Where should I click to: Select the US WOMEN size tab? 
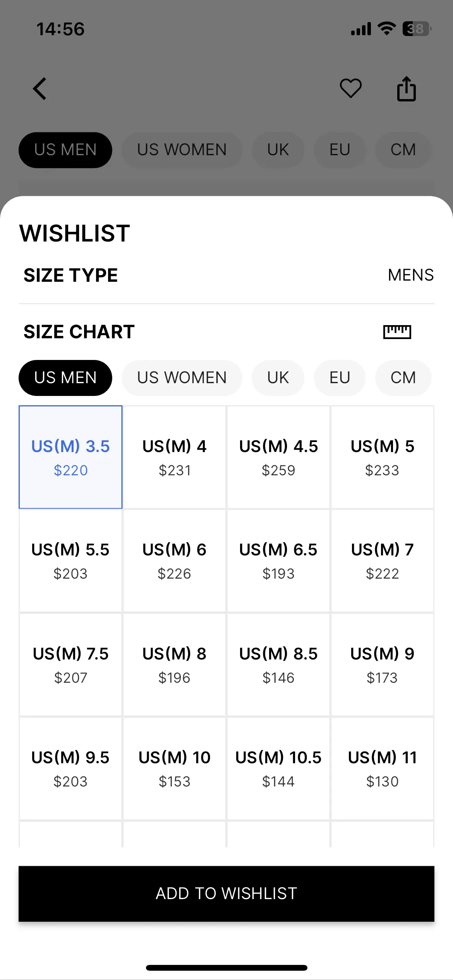tap(182, 378)
